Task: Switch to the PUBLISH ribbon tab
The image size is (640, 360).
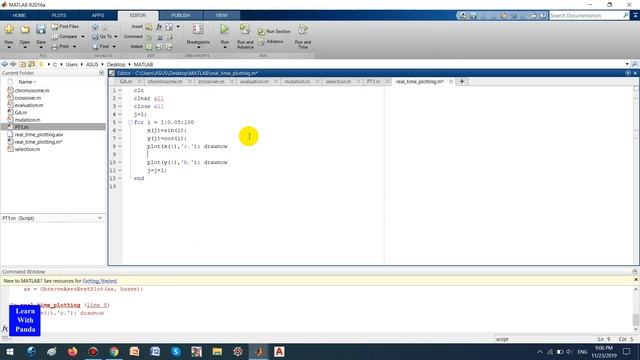Action: point(180,16)
